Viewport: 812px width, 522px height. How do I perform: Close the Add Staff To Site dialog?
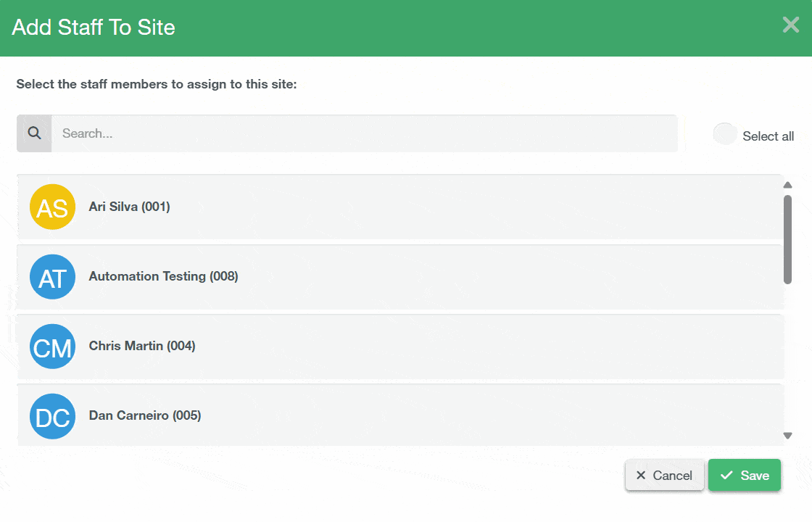click(x=790, y=26)
